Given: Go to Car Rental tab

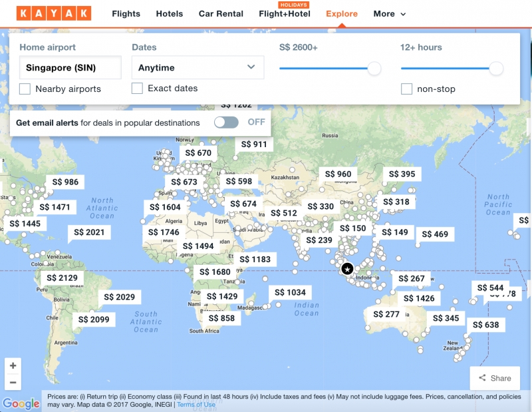Looking at the screenshot, I should (x=221, y=14).
